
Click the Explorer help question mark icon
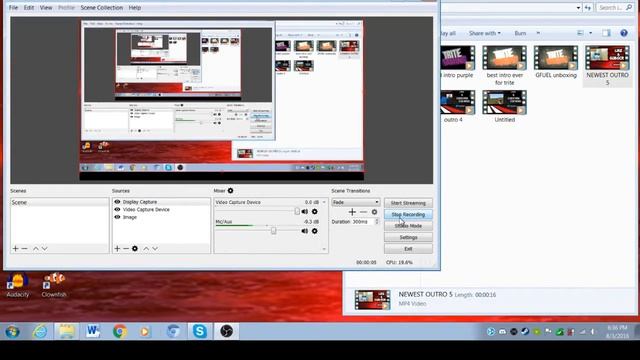pos(624,33)
